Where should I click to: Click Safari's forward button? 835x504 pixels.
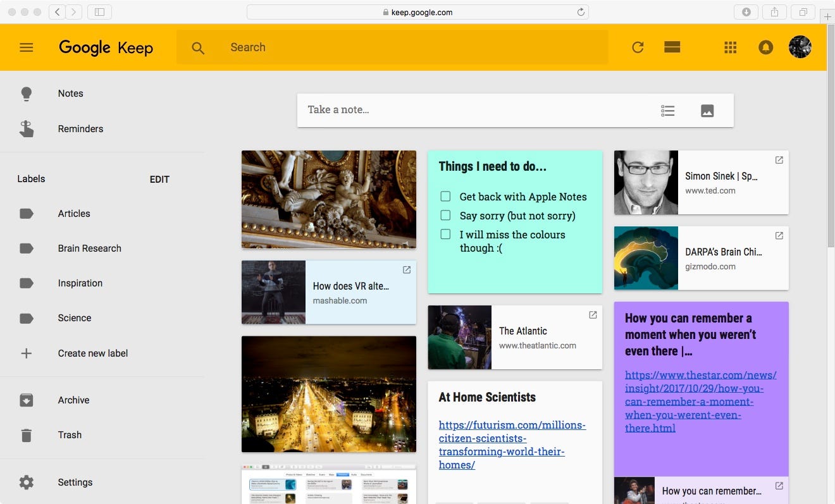tap(73, 12)
